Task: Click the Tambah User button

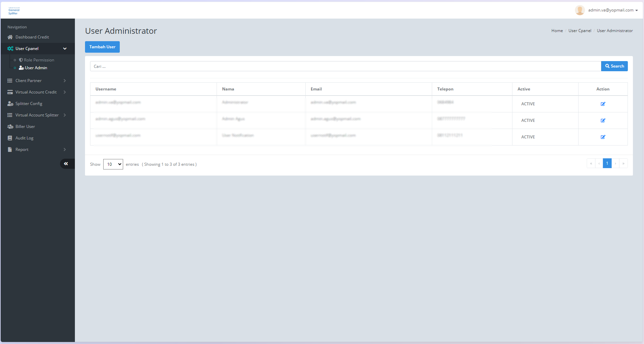Action: pos(102,47)
